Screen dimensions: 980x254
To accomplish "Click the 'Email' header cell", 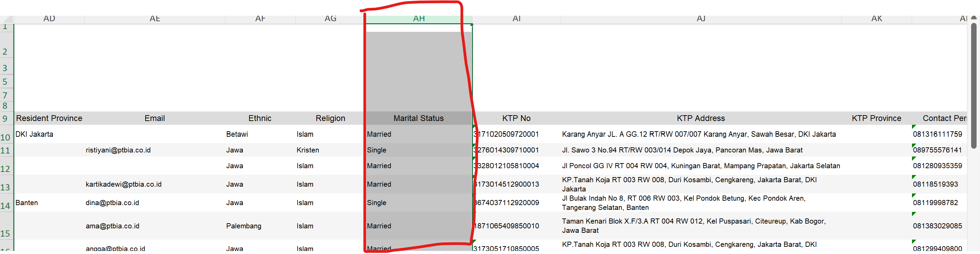I will [154, 118].
